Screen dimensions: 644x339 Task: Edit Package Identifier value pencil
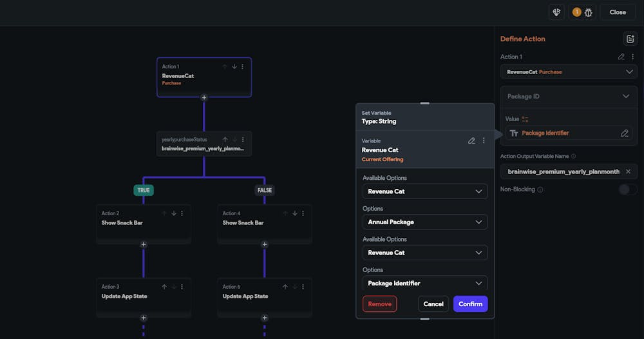pos(624,133)
